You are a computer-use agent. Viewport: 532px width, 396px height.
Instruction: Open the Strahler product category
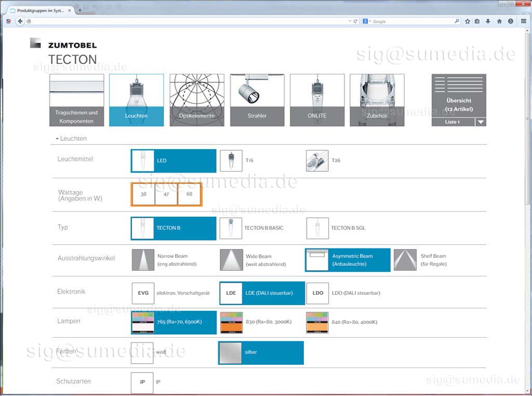tap(257, 100)
